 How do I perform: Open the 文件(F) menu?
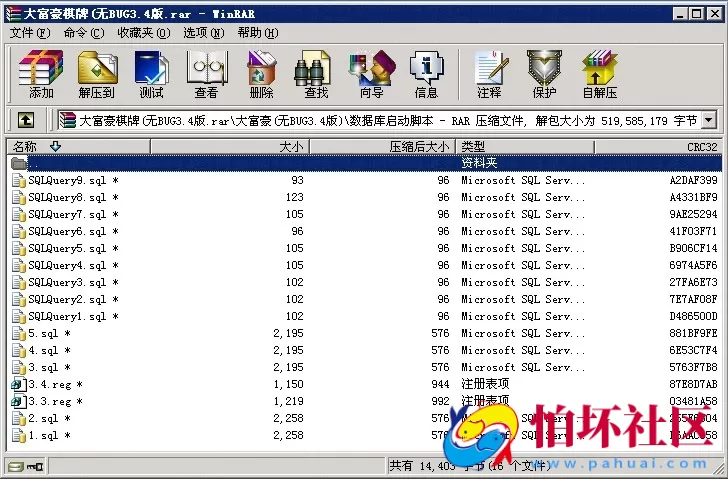[x=30, y=33]
